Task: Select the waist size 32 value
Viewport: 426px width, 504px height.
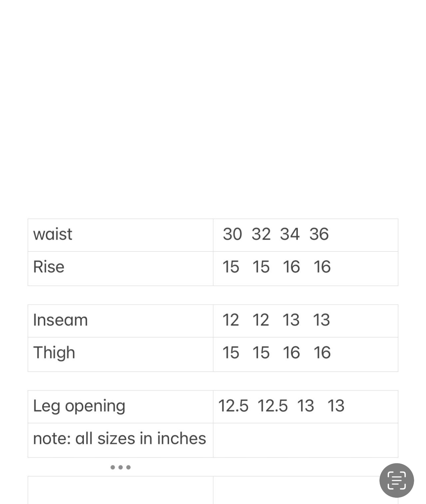Action: click(x=261, y=234)
